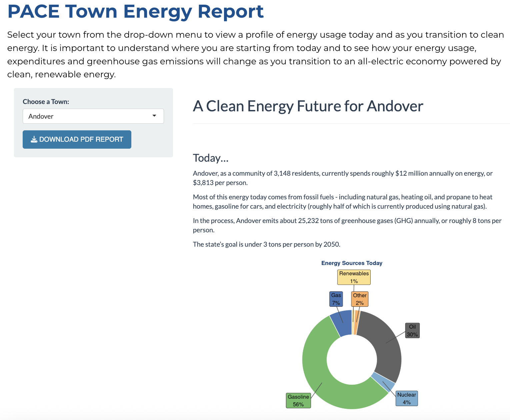Click the 'Energy Sources Today' chart title
This screenshot has height=420, width=510.
(x=352, y=263)
